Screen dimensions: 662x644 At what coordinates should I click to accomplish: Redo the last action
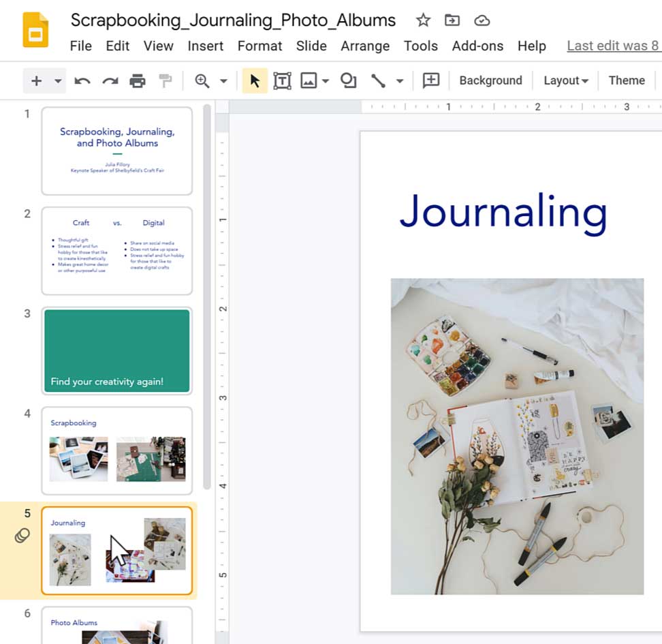tap(110, 80)
